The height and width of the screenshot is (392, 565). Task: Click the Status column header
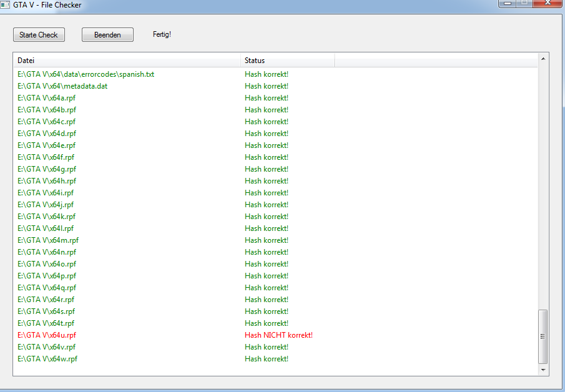(288, 60)
